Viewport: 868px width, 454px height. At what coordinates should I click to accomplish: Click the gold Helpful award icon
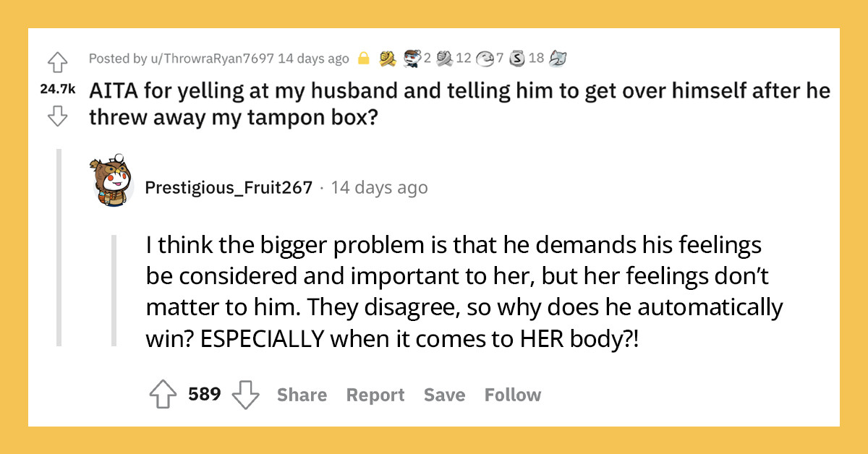coord(387,58)
